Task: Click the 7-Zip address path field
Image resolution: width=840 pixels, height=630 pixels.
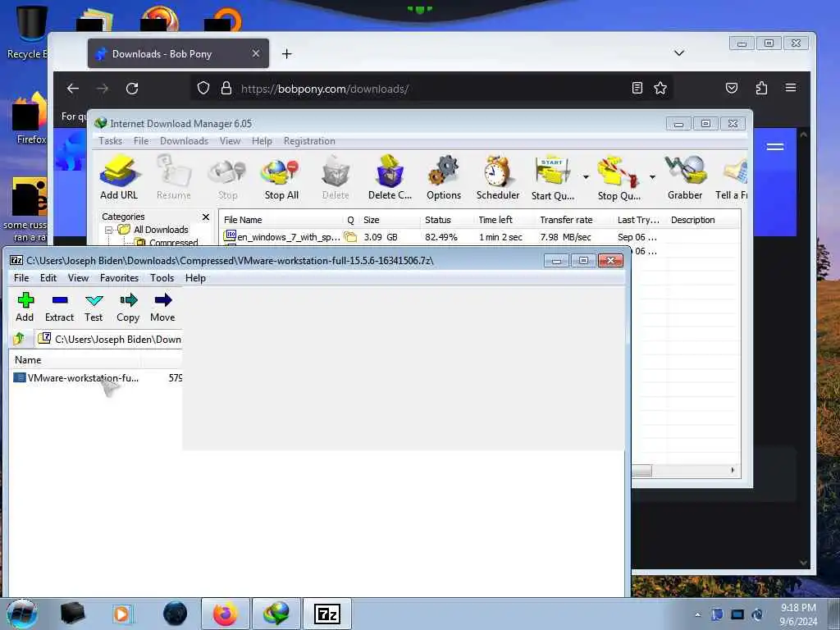Action: [111, 339]
